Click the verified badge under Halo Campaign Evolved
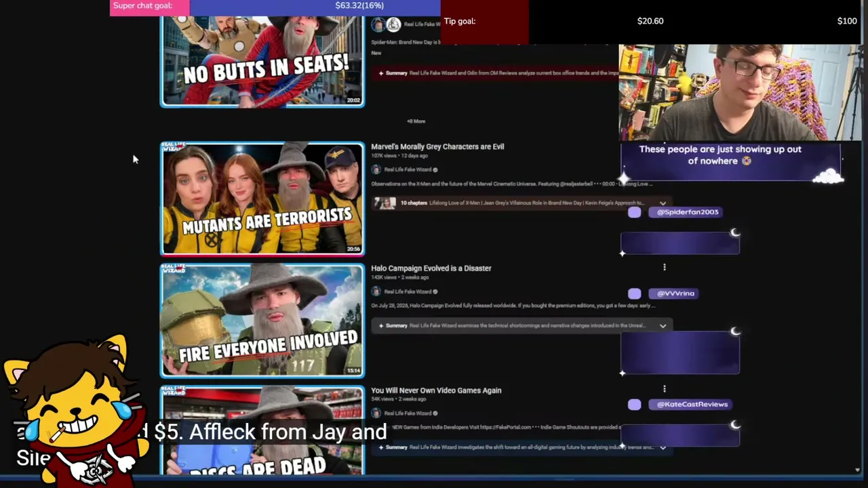The height and width of the screenshot is (488, 868). (435, 291)
